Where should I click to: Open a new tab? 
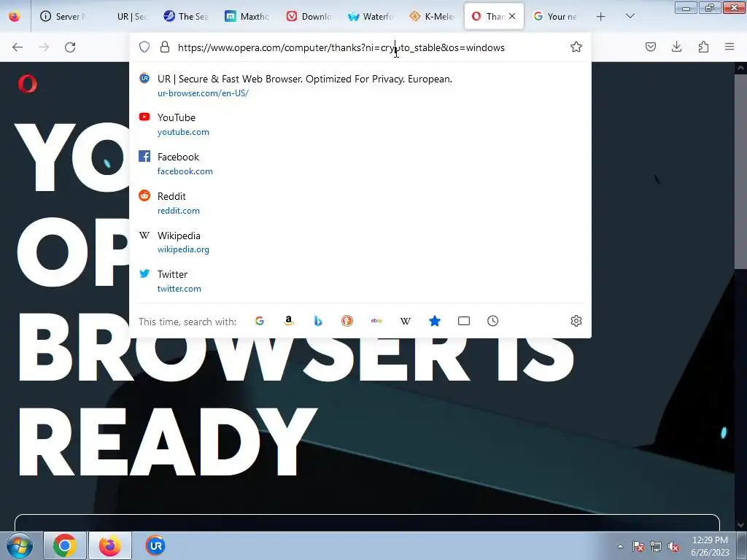601,17
